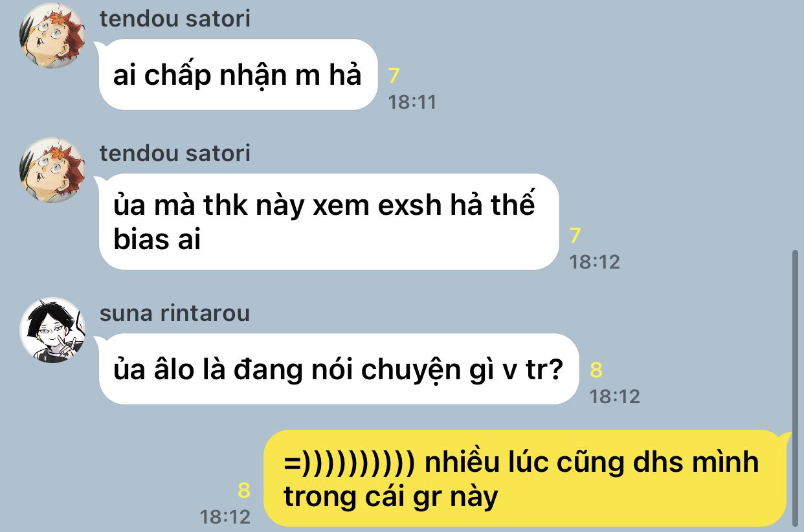The height and width of the screenshot is (532, 804).
Task: Click the chat scrollbar thumb
Action: [x=796, y=388]
